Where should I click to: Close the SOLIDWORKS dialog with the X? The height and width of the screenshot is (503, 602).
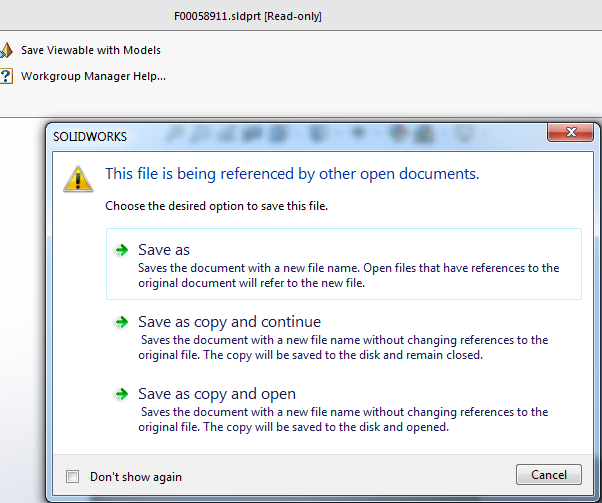tap(572, 133)
